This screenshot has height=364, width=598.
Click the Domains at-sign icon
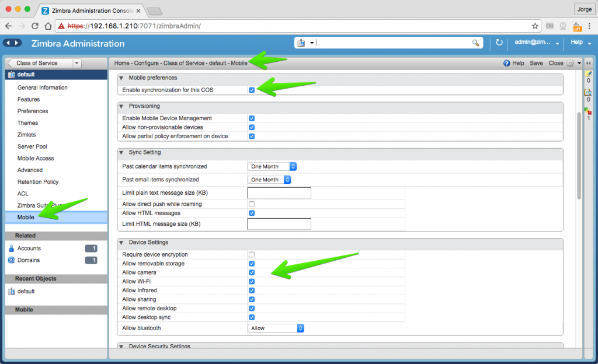(x=12, y=260)
